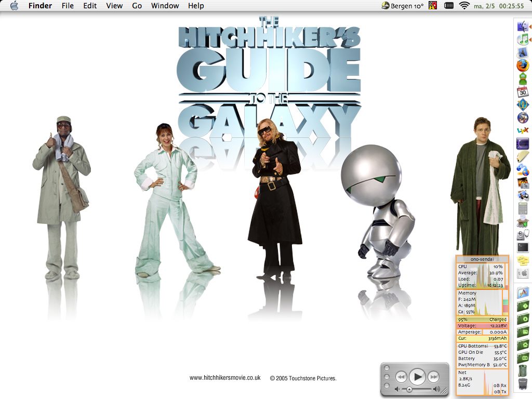Open the Trash at the Dock's end
Screen dimensions: 532x399
pyautogui.click(x=524, y=384)
